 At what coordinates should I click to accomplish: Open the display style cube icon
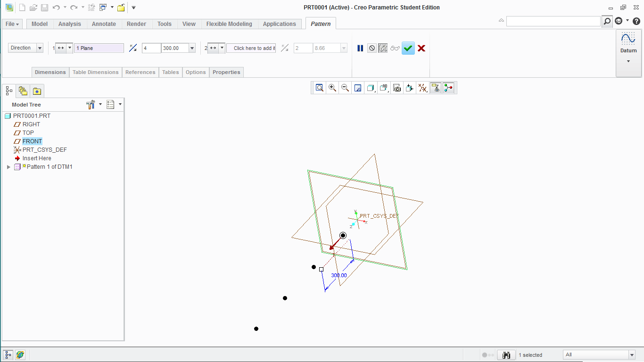371,88
